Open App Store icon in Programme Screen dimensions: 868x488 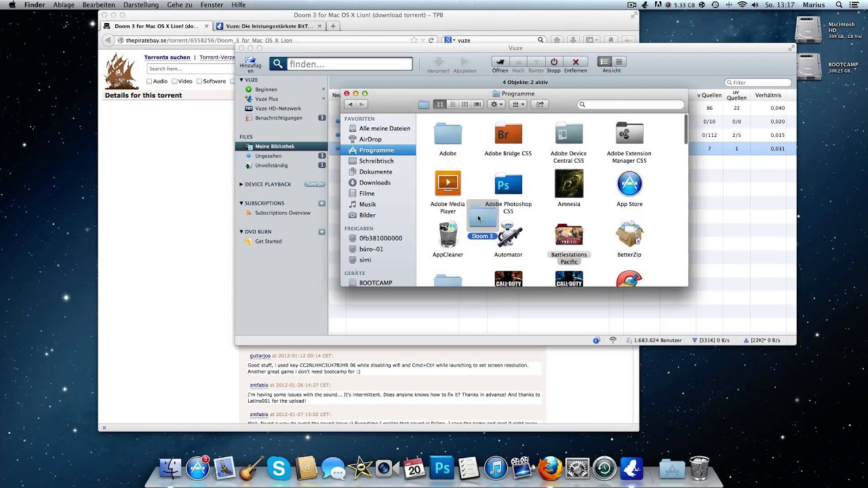[x=629, y=184]
